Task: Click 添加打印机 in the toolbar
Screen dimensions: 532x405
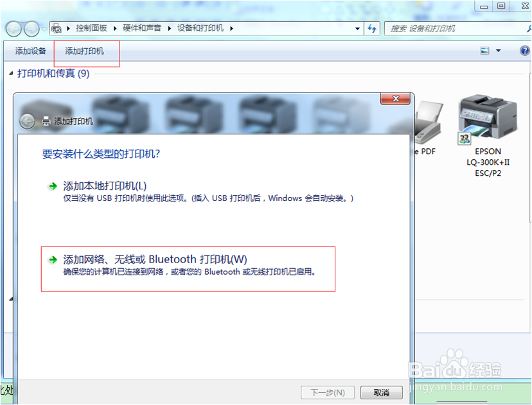Action: (86, 53)
